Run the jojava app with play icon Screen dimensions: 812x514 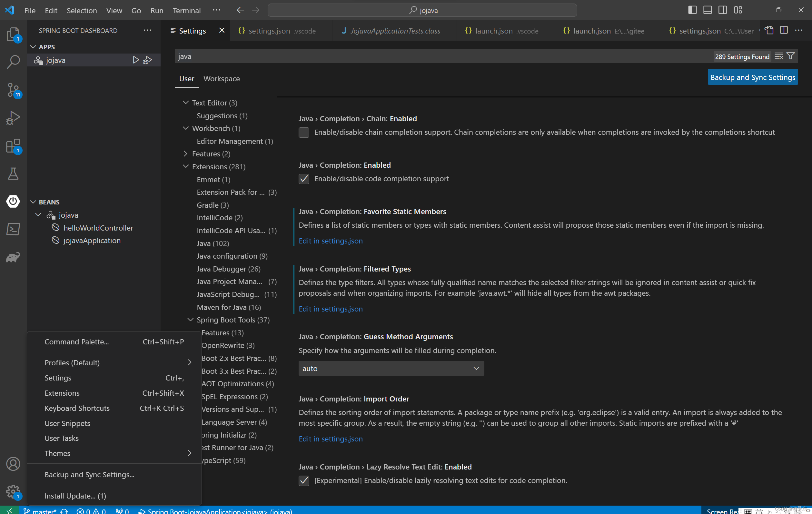135,60
